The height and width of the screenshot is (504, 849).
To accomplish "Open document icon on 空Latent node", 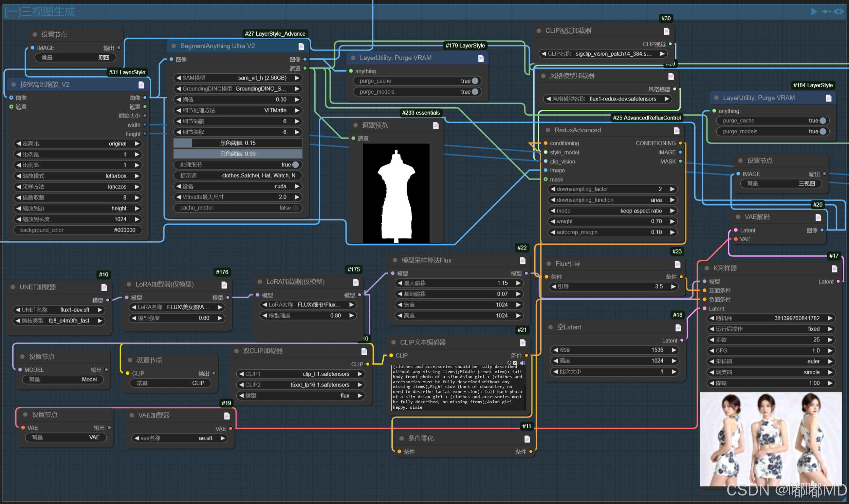I will point(678,328).
